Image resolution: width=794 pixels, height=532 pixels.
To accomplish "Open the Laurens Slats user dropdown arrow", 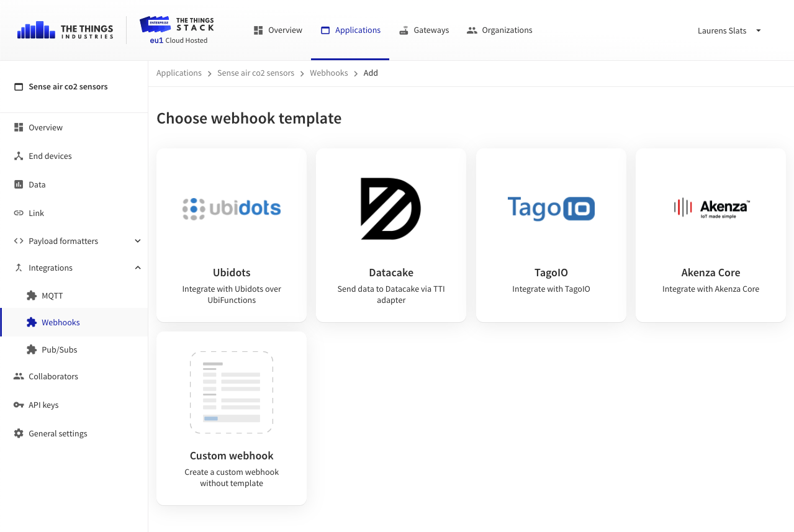I will click(759, 30).
